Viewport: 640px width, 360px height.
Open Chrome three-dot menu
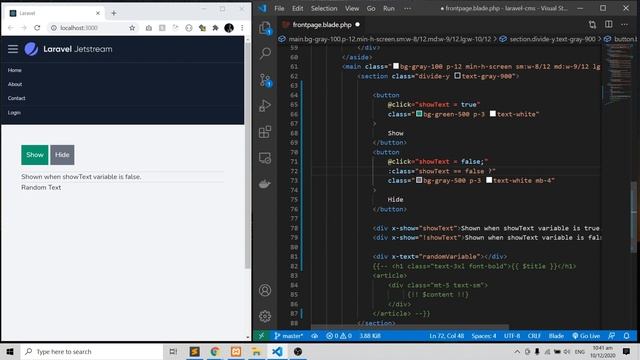242,28
